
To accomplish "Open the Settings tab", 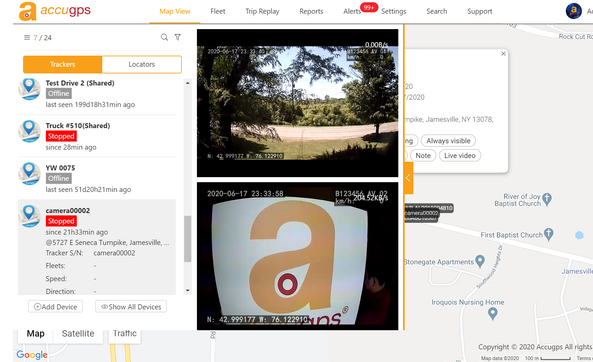I will (394, 11).
